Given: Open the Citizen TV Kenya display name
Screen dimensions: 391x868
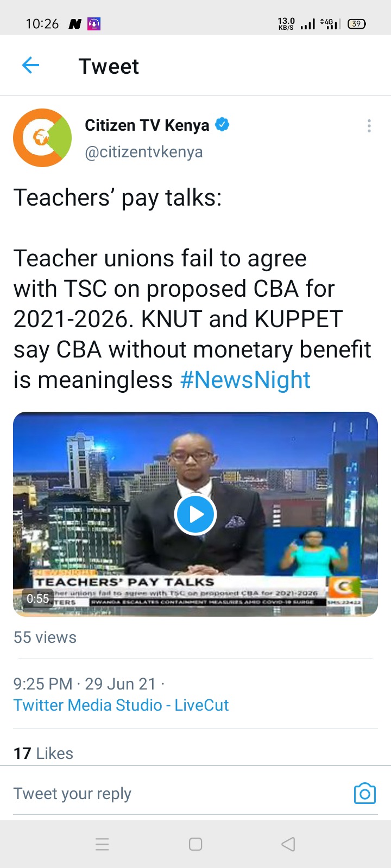Looking at the screenshot, I should (x=147, y=125).
